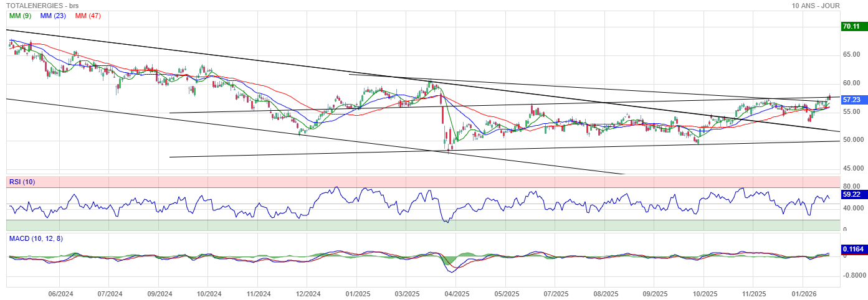The image size is (868, 300).
Task: Click the 60.00 price axis label
Action: [x=851, y=83]
